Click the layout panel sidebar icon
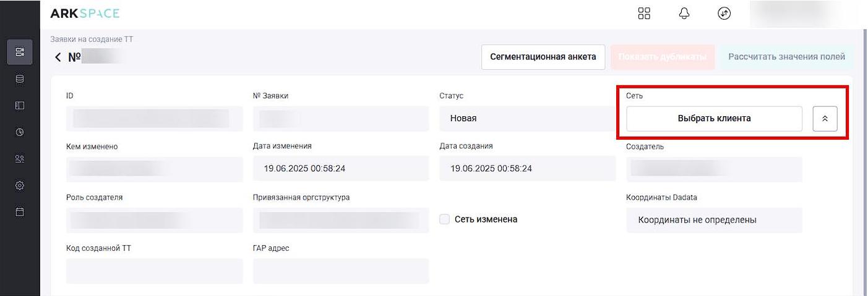Screen dimensions: 868x296 (19, 106)
